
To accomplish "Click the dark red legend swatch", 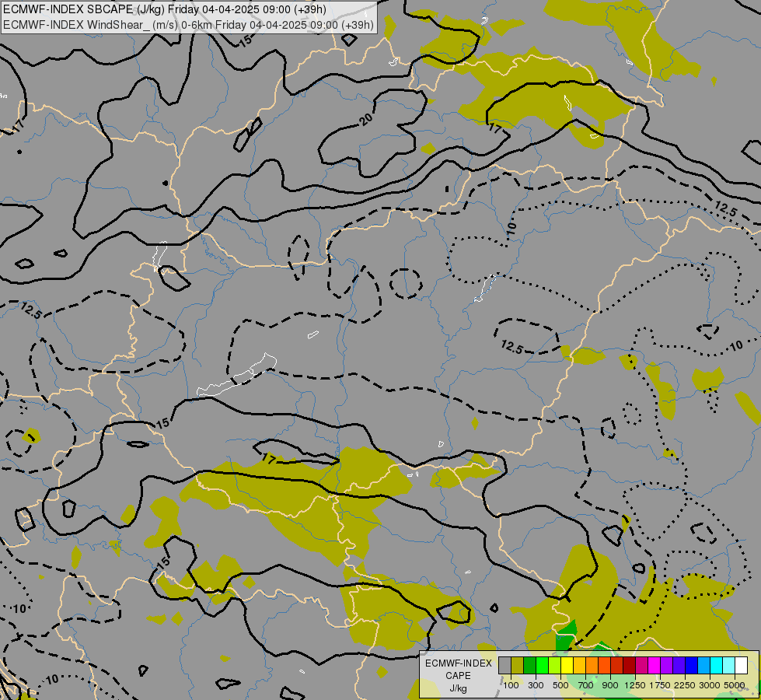I will (x=629, y=666).
